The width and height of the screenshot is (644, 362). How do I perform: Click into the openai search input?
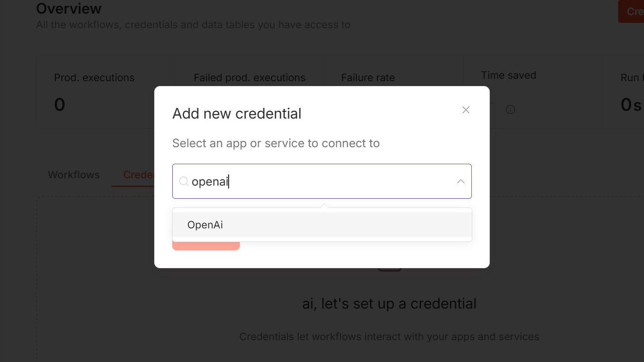[316, 181]
